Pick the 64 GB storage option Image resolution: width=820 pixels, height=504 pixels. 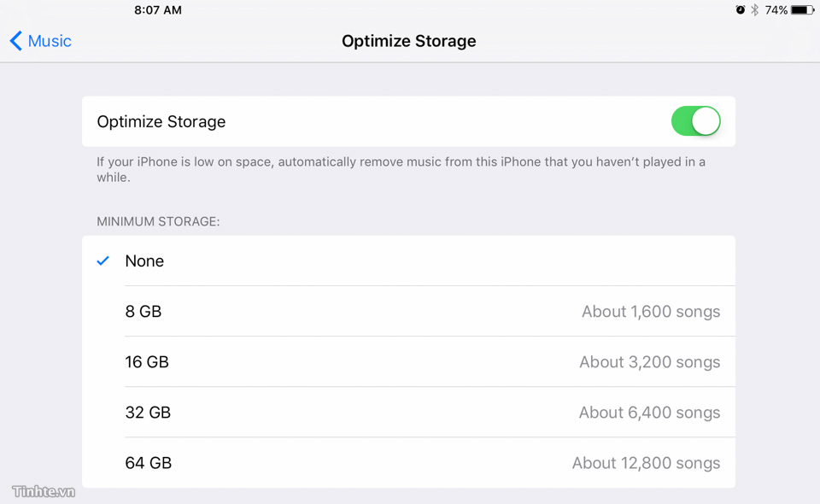tap(149, 463)
